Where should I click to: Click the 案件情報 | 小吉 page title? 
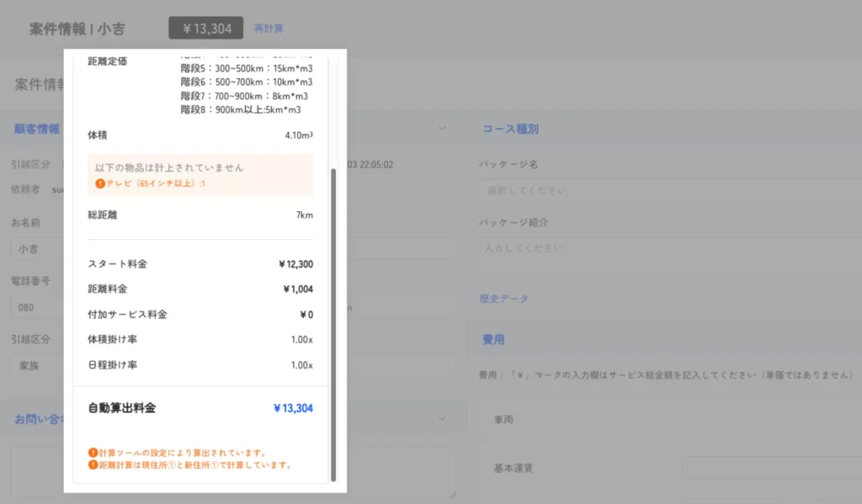pyautogui.click(x=77, y=29)
